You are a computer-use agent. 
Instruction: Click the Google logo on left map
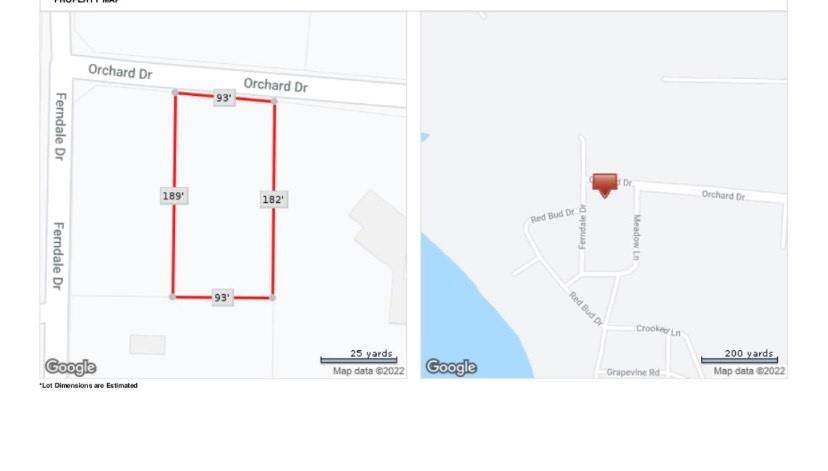(x=70, y=367)
